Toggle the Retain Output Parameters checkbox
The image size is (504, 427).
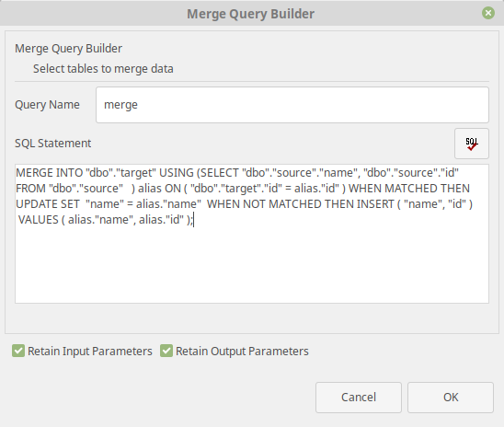click(166, 351)
